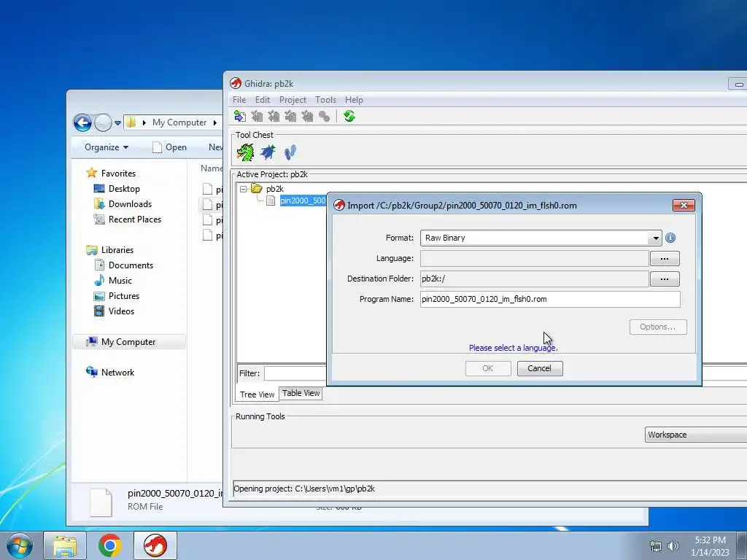Click the Ghidra taskbar icon
The image size is (747, 560).
[155, 545]
